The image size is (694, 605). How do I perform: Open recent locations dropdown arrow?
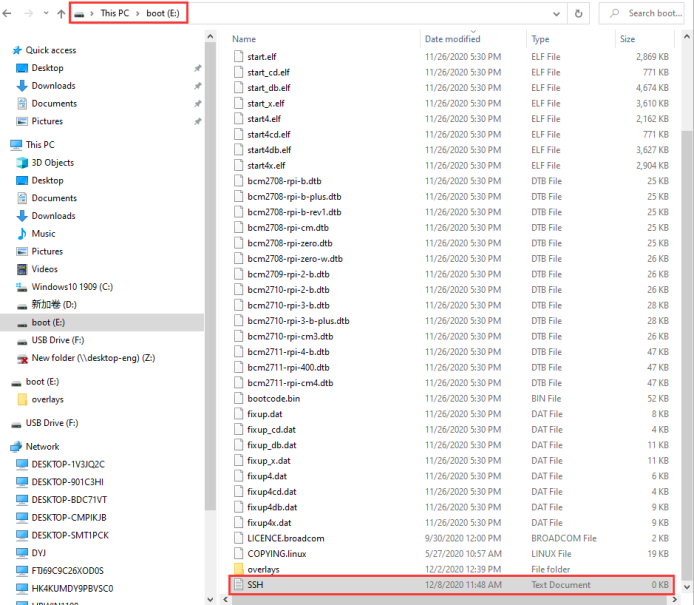(x=46, y=13)
